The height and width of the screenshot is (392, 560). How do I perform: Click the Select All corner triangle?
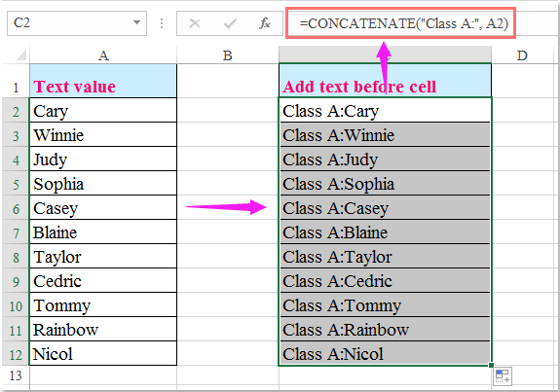(x=20, y=55)
